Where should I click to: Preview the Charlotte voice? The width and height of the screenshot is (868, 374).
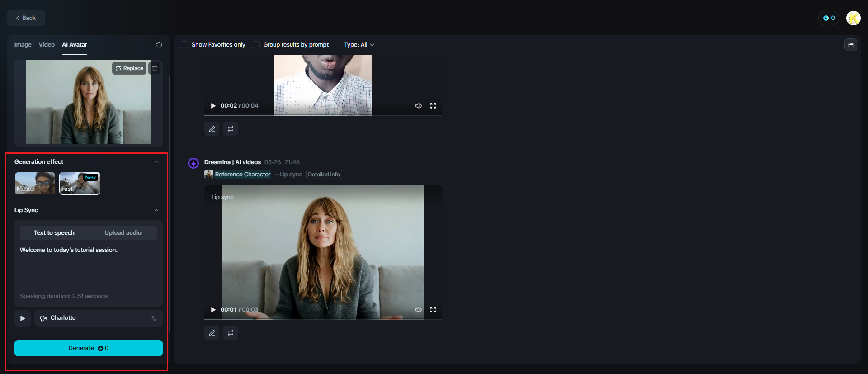tap(23, 318)
